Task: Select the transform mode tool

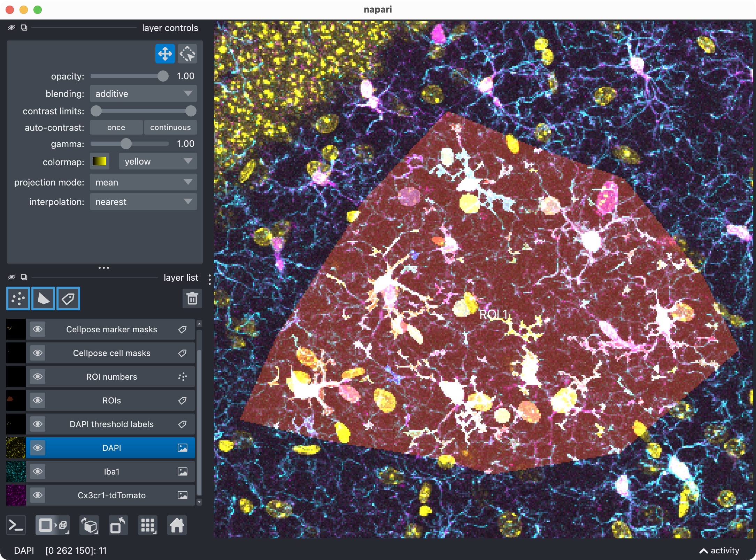Action: pyautogui.click(x=187, y=54)
